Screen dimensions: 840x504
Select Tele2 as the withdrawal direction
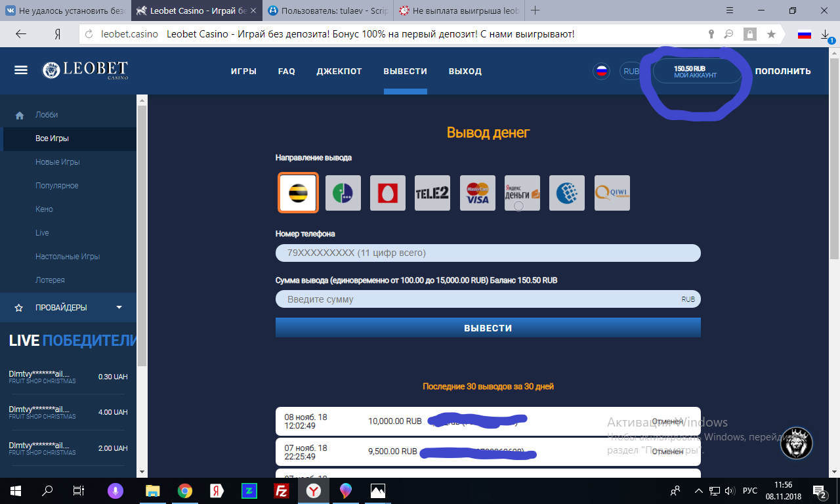pyautogui.click(x=432, y=193)
